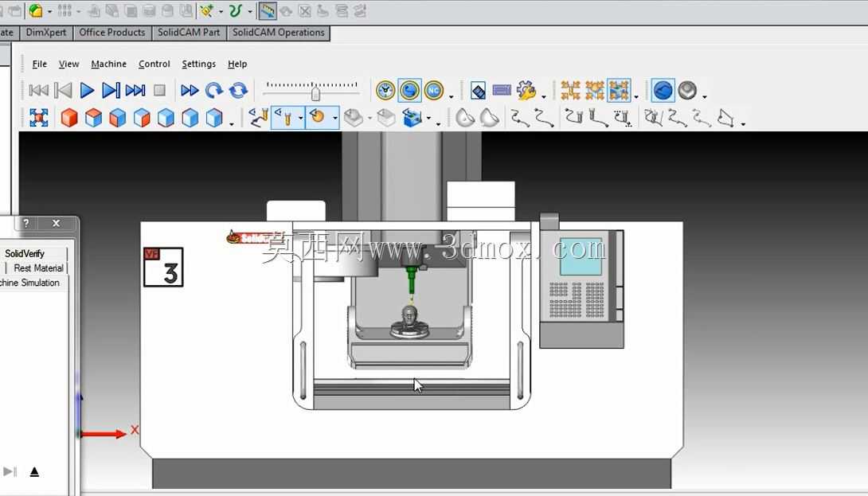Open the Settings menu
The height and width of the screenshot is (496, 868).
(199, 64)
